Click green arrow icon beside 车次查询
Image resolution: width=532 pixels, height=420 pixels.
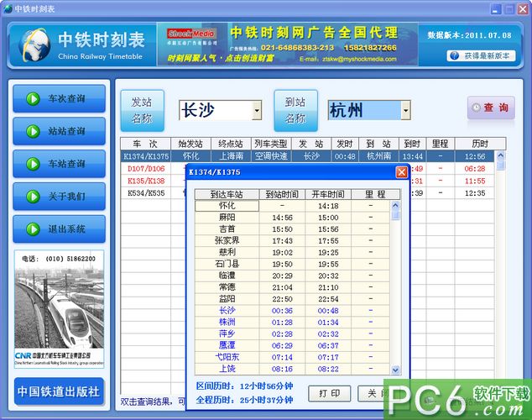click(33, 99)
